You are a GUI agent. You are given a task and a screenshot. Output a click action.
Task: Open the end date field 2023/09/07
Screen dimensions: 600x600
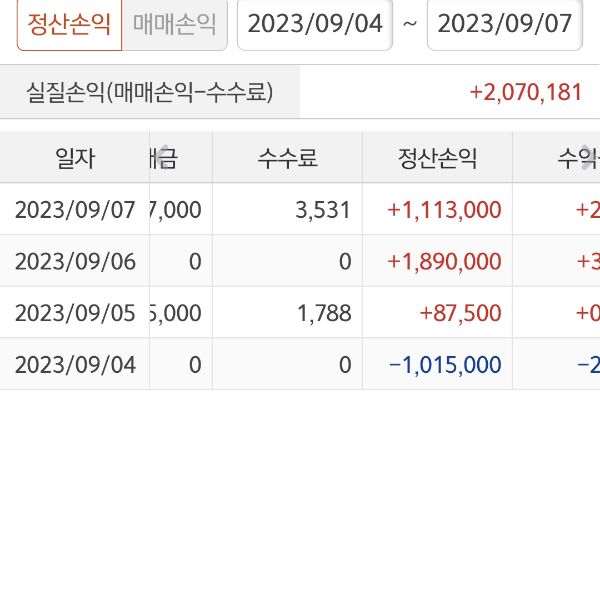coord(504,23)
